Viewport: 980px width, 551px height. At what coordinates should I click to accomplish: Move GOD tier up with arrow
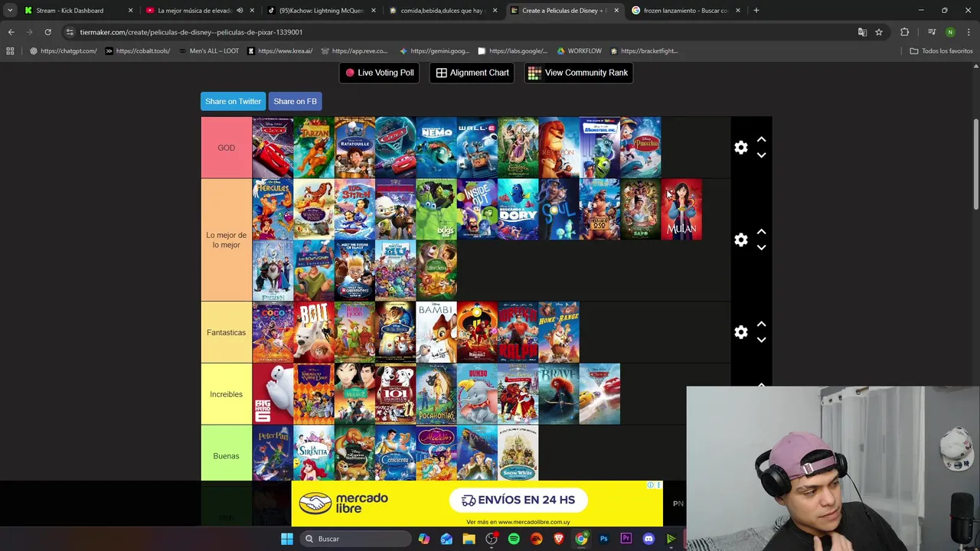pyautogui.click(x=761, y=140)
